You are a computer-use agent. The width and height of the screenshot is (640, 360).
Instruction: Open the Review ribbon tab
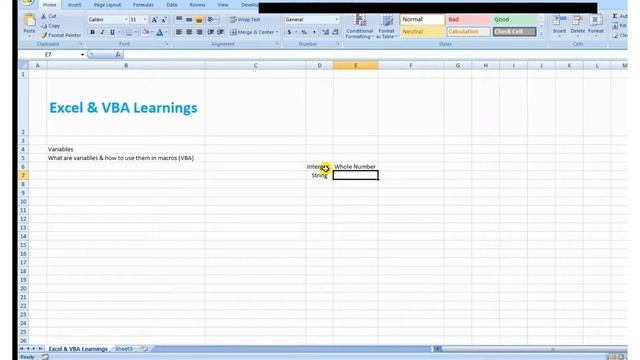point(197,5)
